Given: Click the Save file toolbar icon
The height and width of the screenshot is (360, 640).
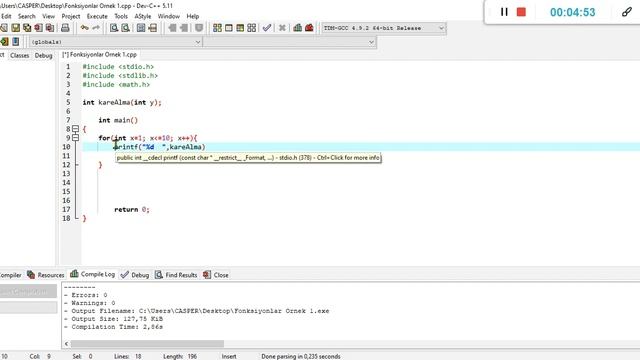Looking at the screenshot, I should tap(16, 28).
